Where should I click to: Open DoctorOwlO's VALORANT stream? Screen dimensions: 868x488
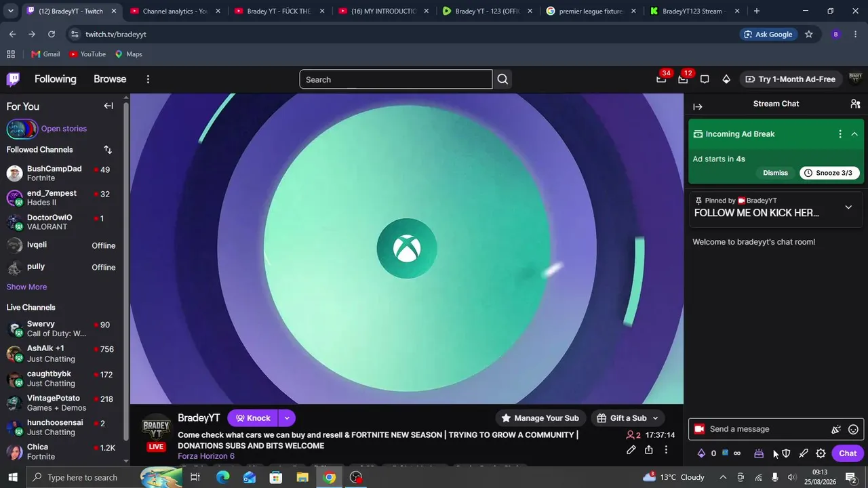pos(61,222)
